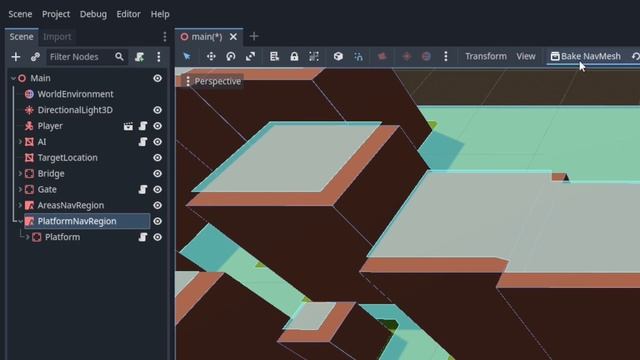Open the Scene dock tab options dots
The height and width of the screenshot is (360, 640).
coord(164,37)
